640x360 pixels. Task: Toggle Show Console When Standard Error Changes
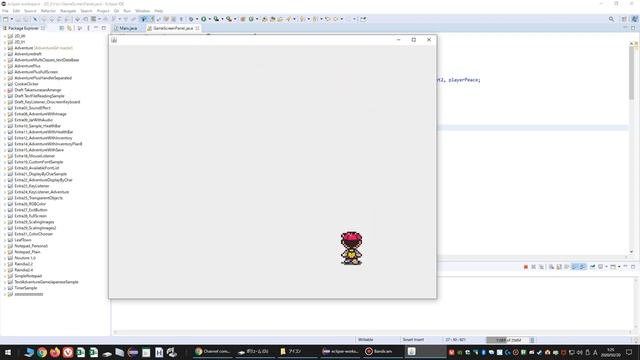(x=582, y=267)
